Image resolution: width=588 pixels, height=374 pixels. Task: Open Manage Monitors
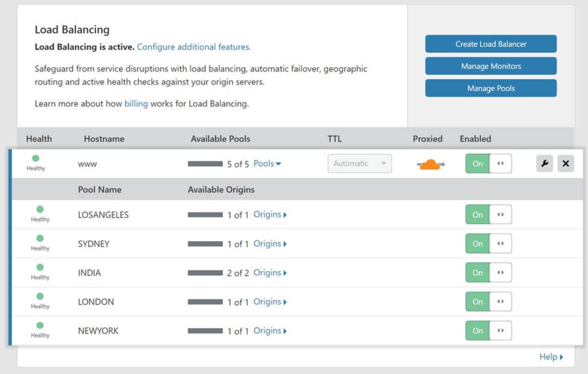click(491, 66)
